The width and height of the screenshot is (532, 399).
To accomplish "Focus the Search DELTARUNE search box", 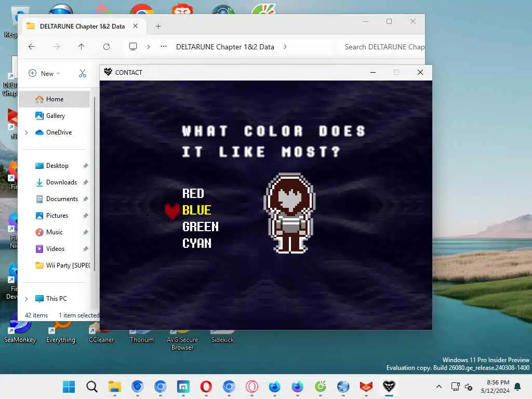I will tap(382, 47).
